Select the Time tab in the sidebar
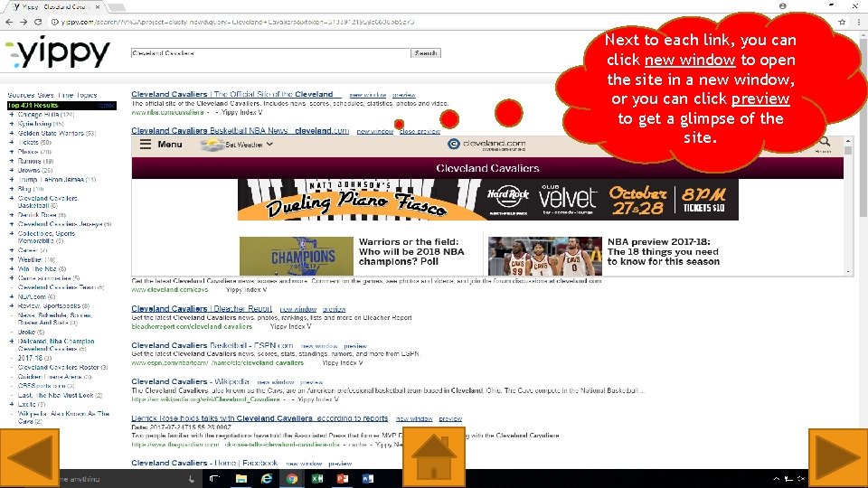 pyautogui.click(x=65, y=95)
